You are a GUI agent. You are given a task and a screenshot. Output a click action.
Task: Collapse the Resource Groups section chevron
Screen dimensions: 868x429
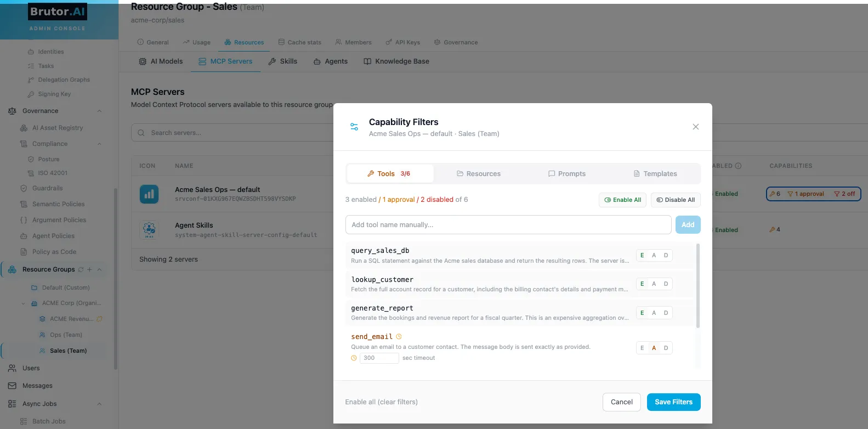(x=99, y=269)
